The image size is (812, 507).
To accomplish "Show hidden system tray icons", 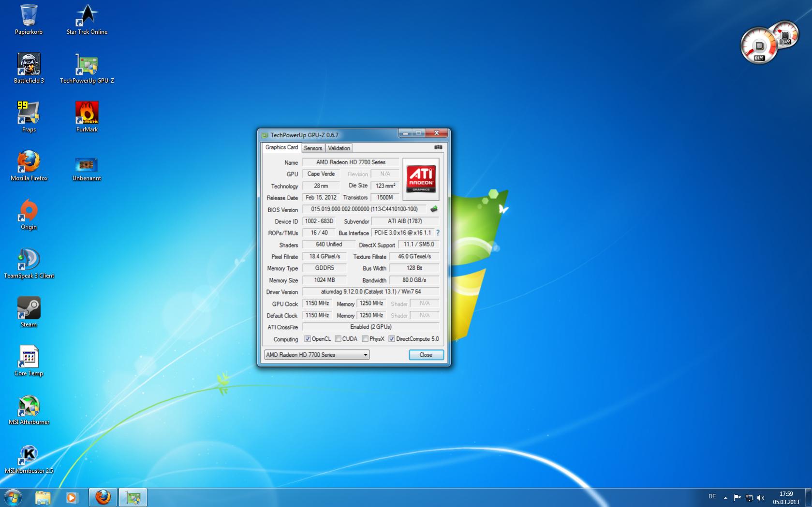I will click(725, 497).
